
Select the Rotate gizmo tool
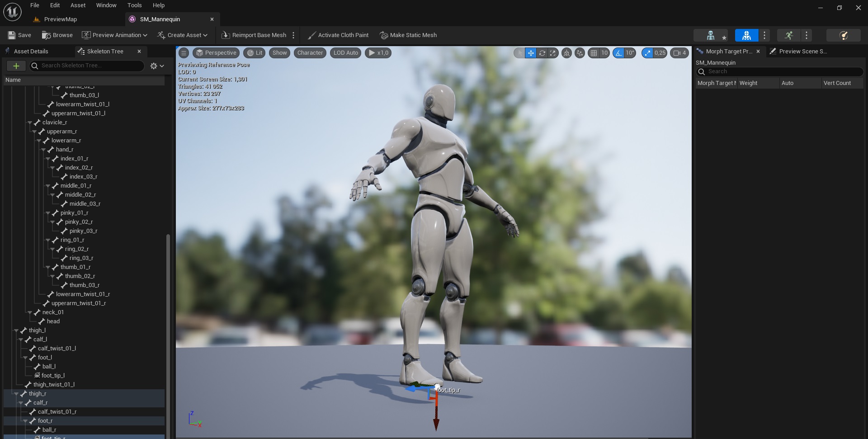coord(542,53)
